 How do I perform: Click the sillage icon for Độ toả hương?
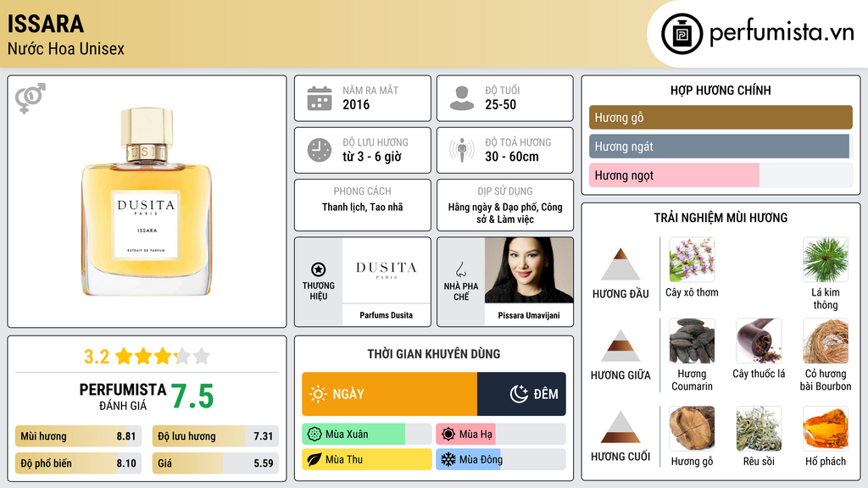pos(462,150)
